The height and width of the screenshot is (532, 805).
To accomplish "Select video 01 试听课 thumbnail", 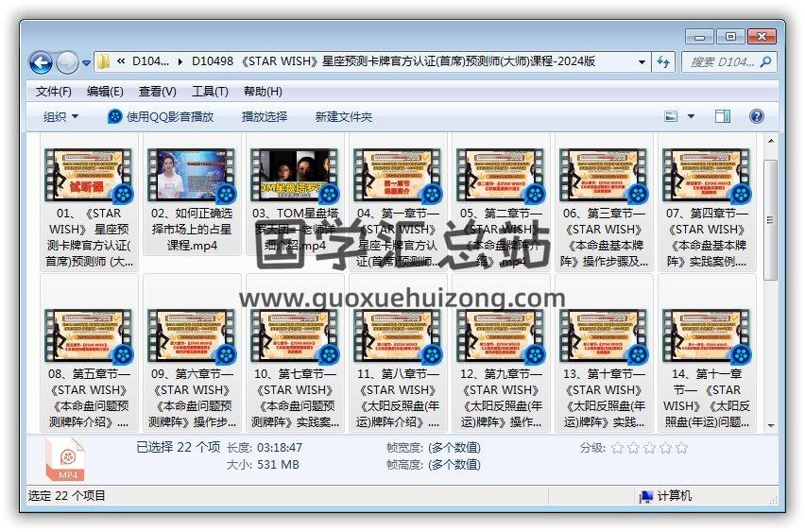I will tap(88, 175).
